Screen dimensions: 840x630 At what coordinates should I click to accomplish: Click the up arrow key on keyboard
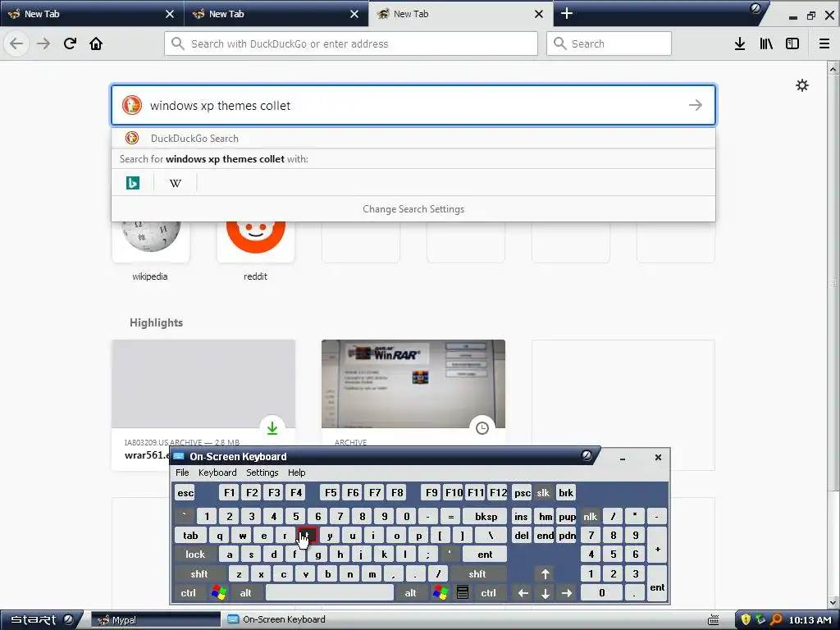pyautogui.click(x=546, y=573)
